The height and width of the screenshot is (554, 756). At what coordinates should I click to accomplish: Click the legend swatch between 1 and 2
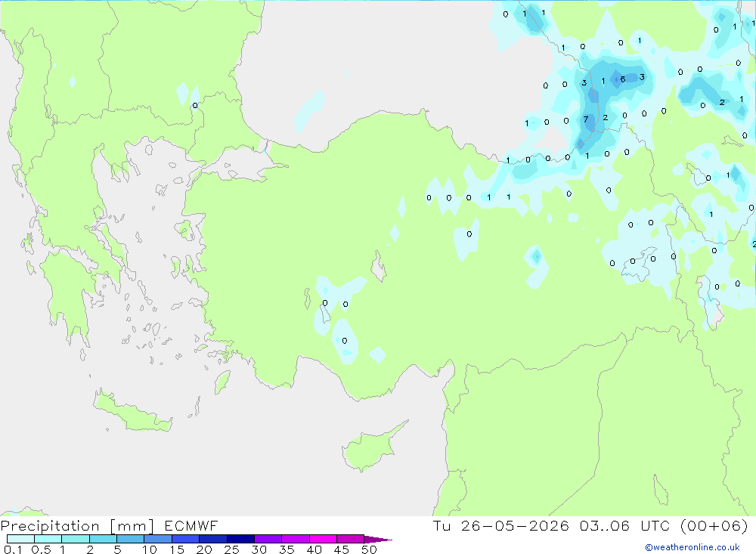[x=76, y=539]
